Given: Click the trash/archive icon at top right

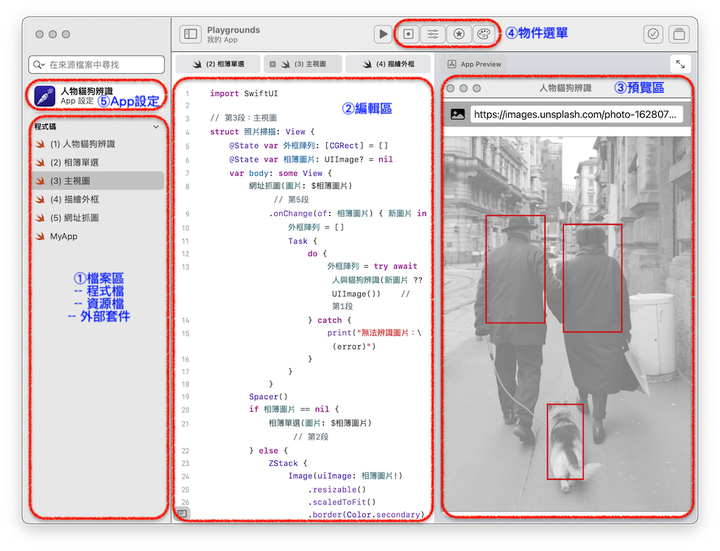Looking at the screenshot, I should (x=679, y=34).
